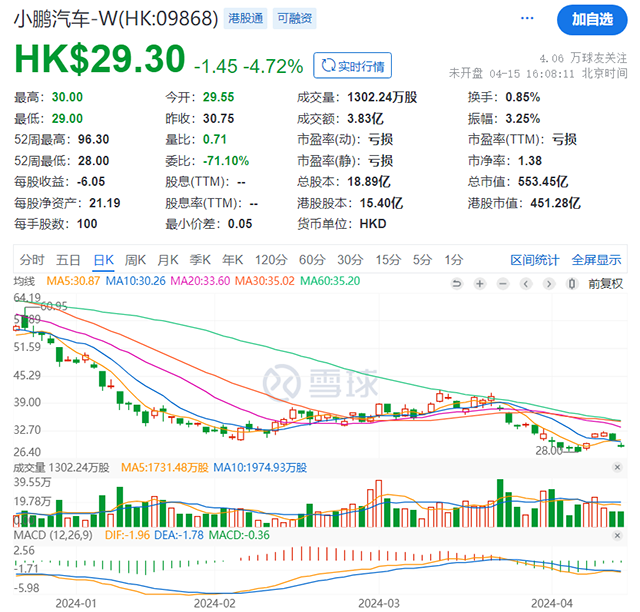
Task: Click the MA10:30.26 moving average label
Action: pyautogui.click(x=136, y=281)
